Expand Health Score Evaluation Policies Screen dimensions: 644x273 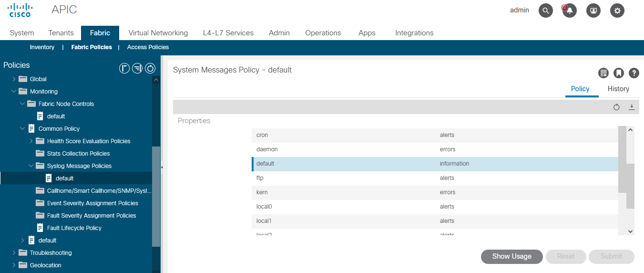(31, 141)
